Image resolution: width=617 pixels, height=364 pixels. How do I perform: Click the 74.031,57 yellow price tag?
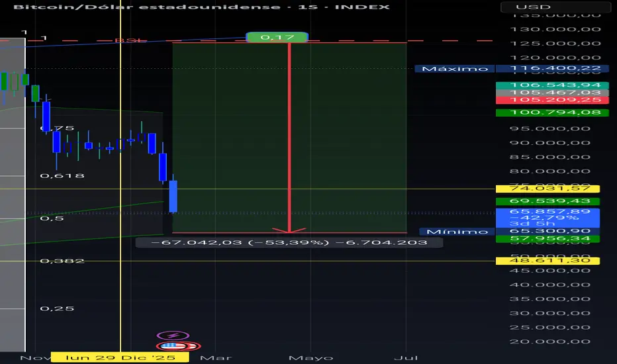click(x=547, y=189)
